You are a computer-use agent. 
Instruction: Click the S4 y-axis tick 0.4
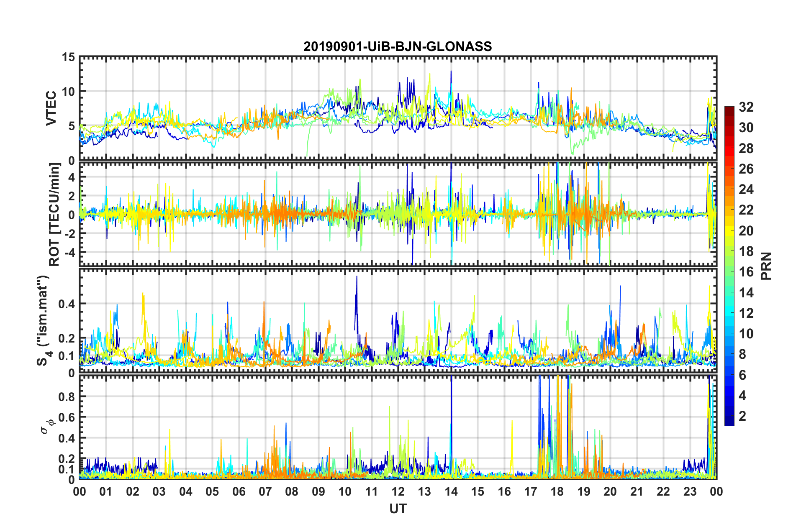pyautogui.click(x=67, y=304)
